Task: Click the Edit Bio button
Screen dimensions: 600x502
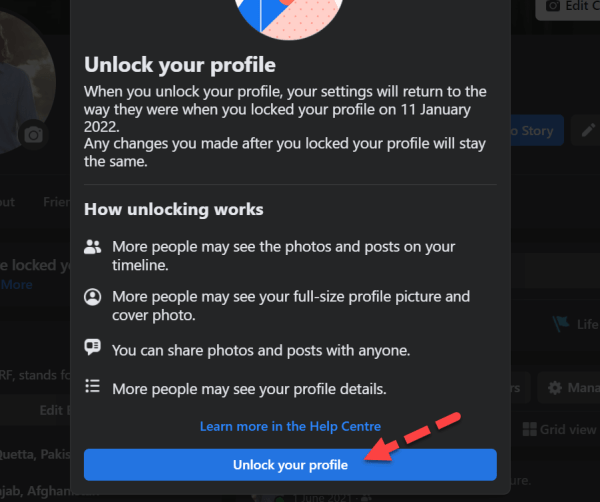Action: point(55,410)
